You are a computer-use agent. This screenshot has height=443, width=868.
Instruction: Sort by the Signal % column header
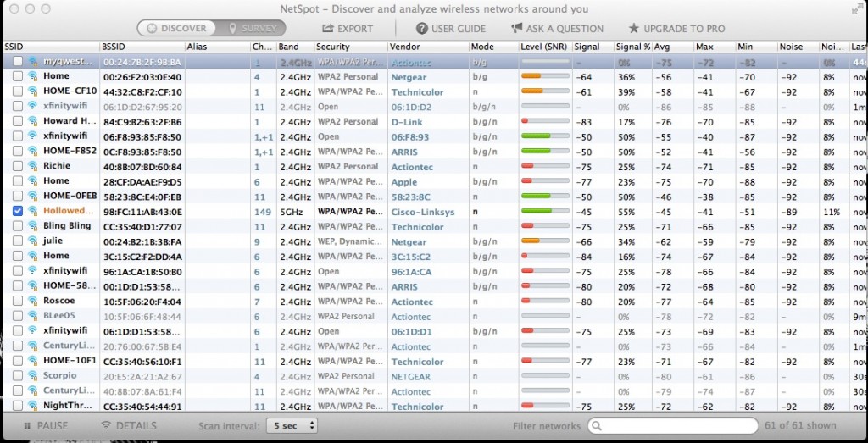pyautogui.click(x=632, y=47)
